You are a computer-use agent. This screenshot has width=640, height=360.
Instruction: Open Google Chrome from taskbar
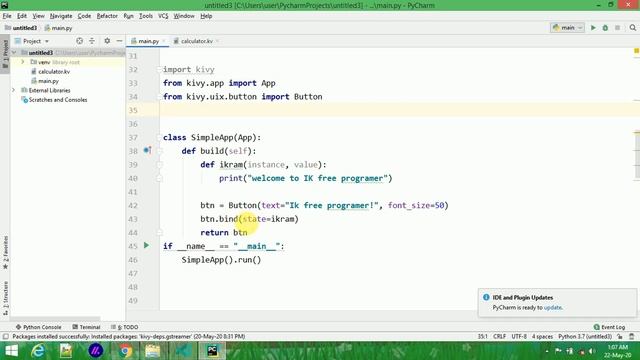pyautogui.click(x=125, y=351)
